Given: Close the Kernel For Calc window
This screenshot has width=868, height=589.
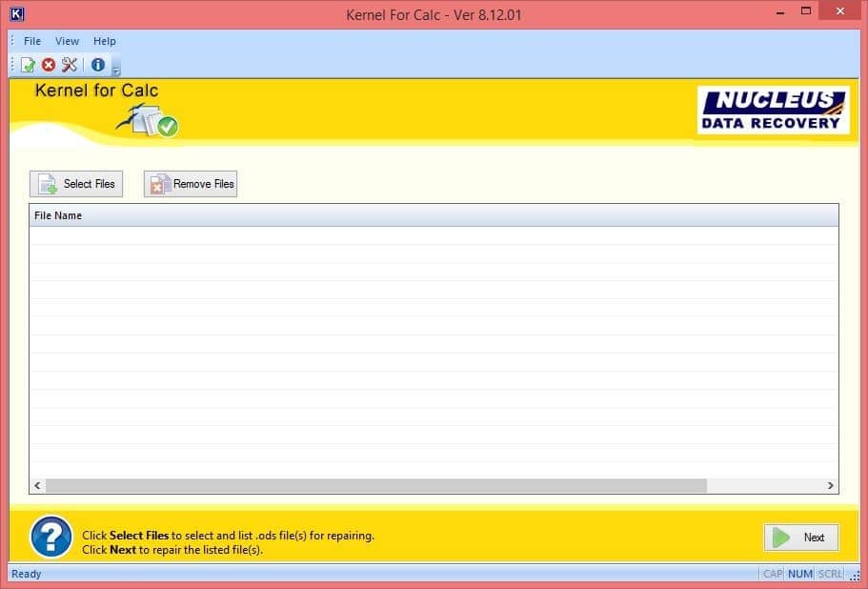Looking at the screenshot, I should tap(839, 11).
